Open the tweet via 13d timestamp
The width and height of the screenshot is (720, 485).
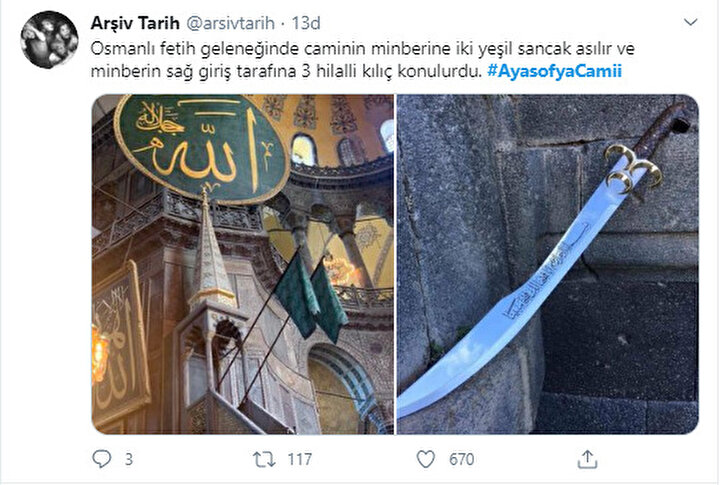click(306, 23)
